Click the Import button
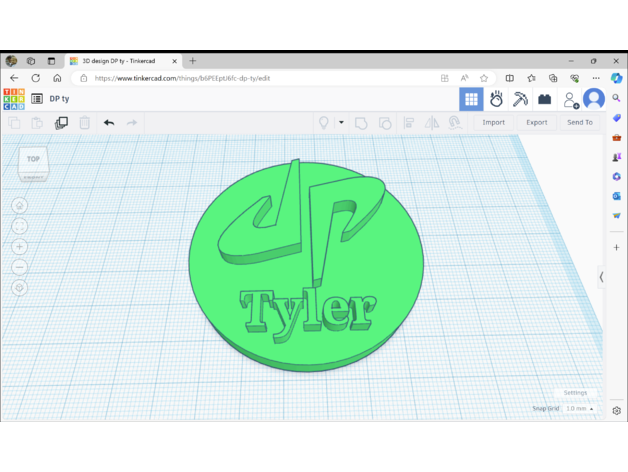 tap(493, 122)
